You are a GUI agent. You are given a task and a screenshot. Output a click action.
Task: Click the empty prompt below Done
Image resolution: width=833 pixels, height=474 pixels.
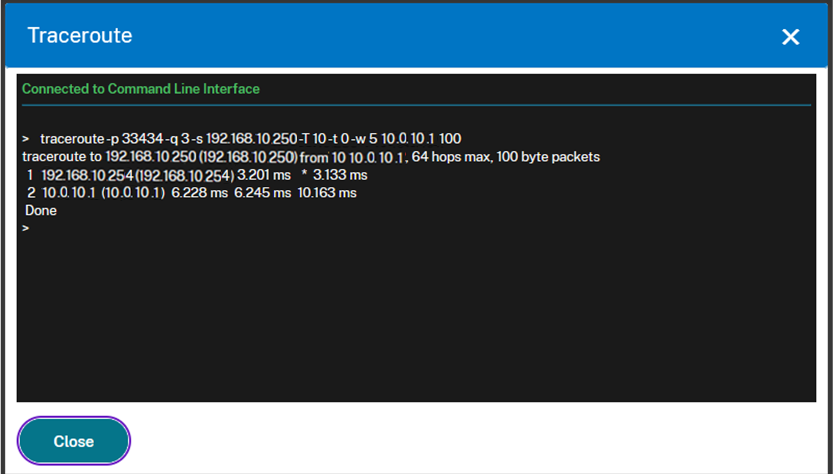pyautogui.click(x=25, y=229)
